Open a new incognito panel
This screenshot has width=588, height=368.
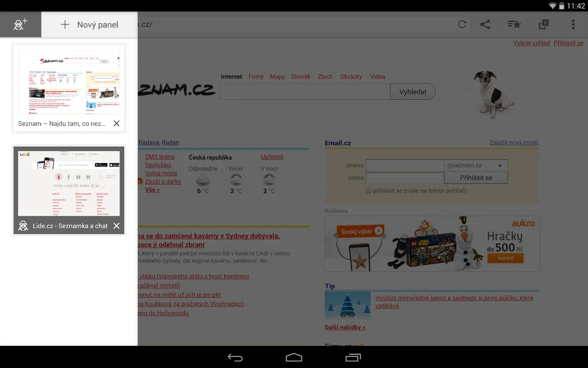[20, 24]
